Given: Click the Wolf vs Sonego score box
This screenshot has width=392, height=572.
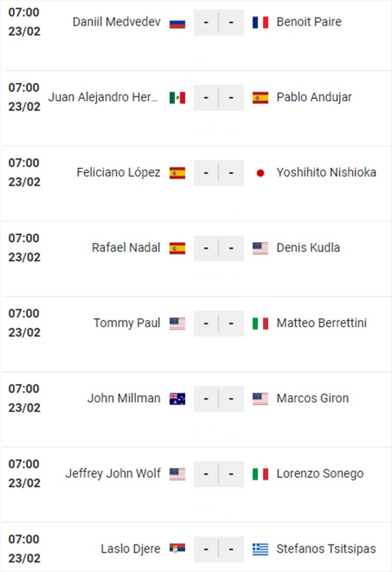Looking at the screenshot, I should pyautogui.click(x=219, y=474).
